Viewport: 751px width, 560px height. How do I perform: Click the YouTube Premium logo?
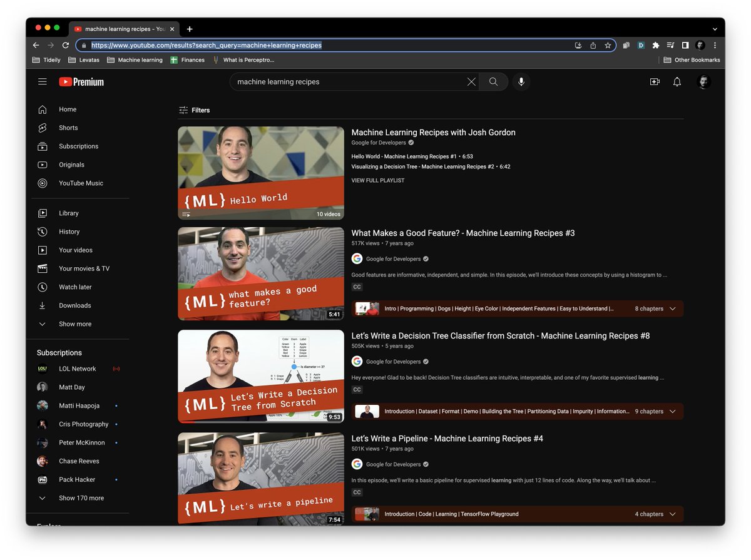pyautogui.click(x=81, y=82)
